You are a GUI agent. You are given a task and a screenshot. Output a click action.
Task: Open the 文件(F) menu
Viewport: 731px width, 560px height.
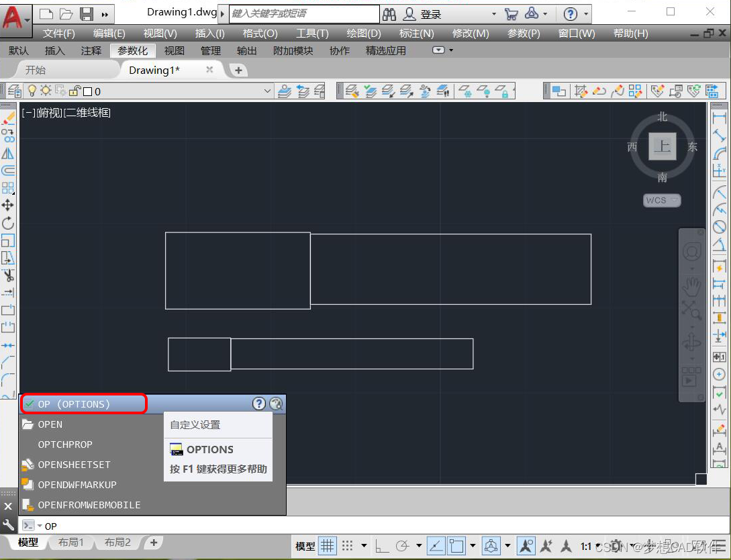pyautogui.click(x=59, y=34)
